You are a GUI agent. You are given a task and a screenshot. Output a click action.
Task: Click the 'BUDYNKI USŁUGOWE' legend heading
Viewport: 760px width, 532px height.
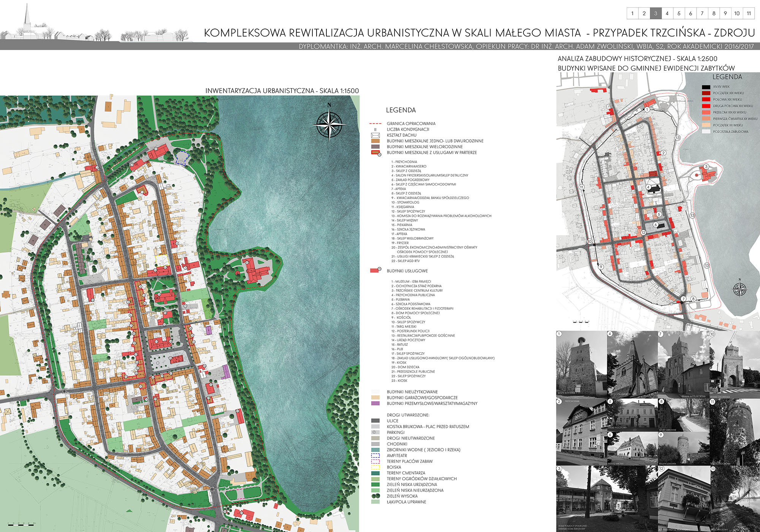pos(407,271)
